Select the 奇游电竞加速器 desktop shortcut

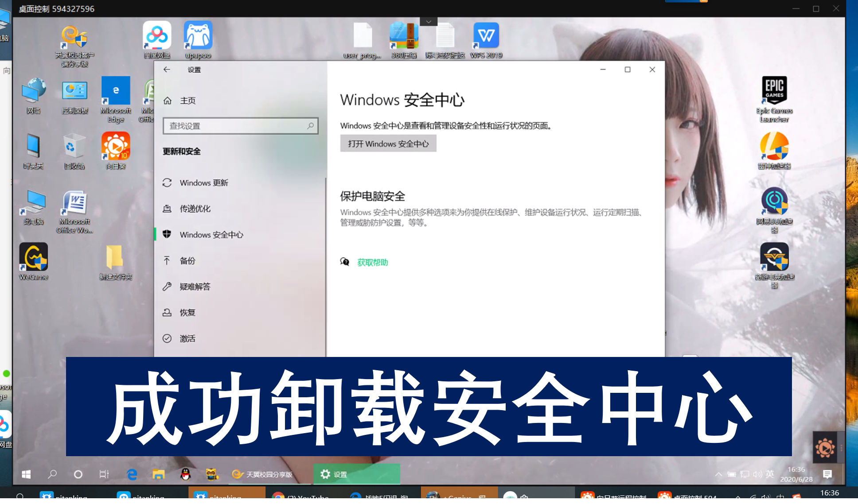coord(774,266)
